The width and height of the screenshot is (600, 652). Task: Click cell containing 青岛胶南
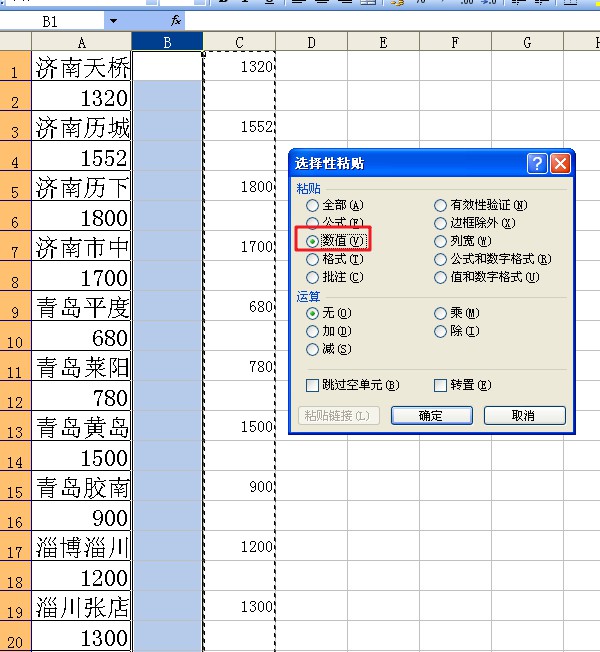tap(81, 486)
